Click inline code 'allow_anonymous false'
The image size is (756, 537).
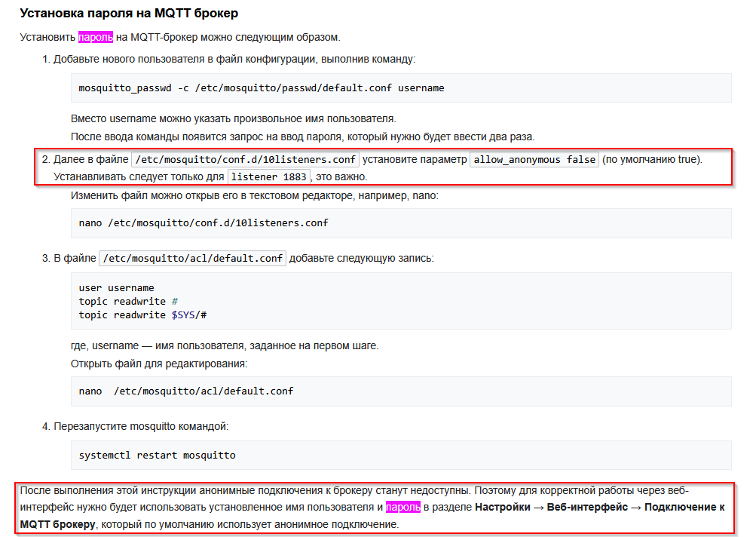pos(534,160)
